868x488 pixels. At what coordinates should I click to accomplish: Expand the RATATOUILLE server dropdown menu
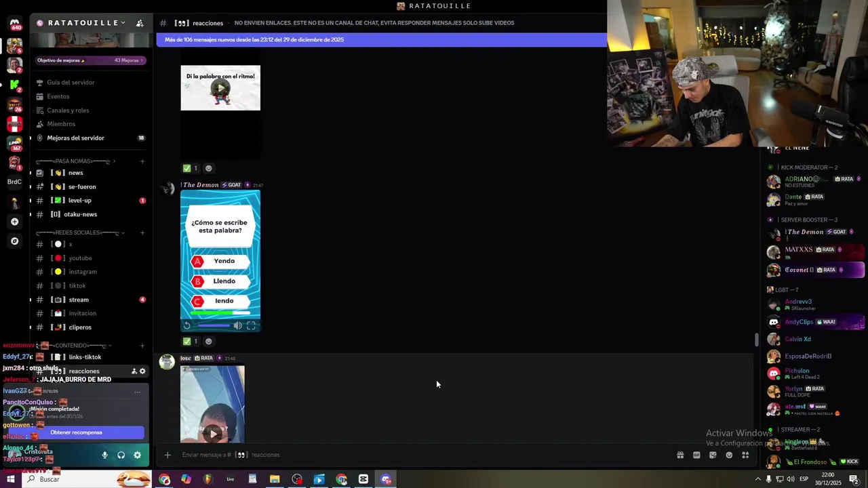[x=123, y=23]
